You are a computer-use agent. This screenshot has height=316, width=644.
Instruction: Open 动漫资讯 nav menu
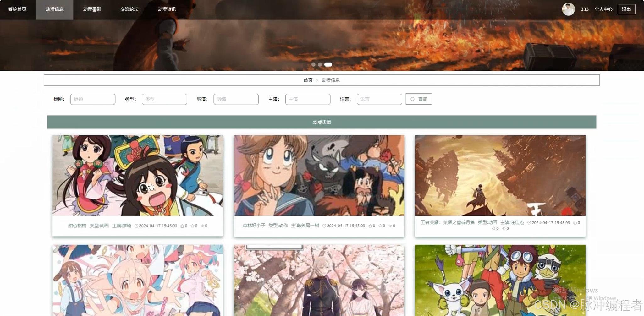(167, 9)
